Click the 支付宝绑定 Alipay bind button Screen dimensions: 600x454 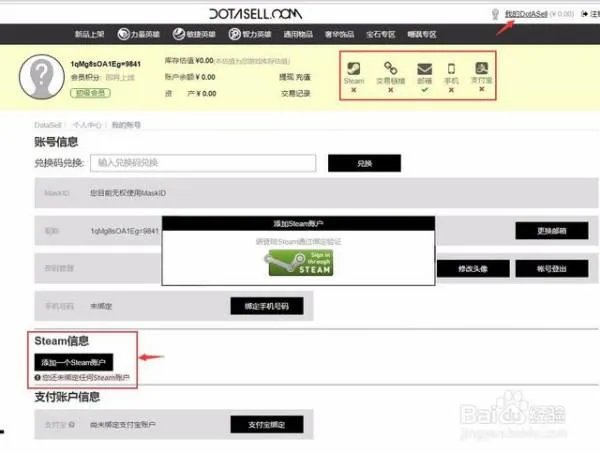[x=267, y=425]
